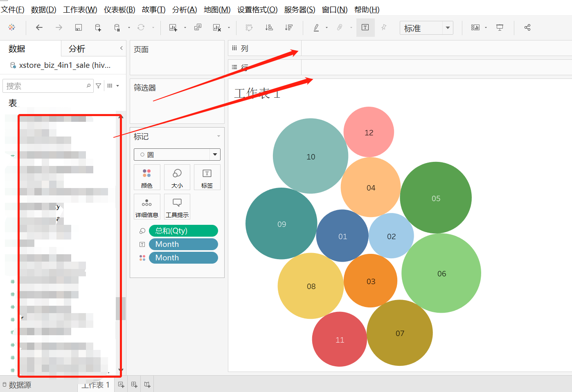
Task: Enter presentation mode from the toolbar
Action: 500,27
